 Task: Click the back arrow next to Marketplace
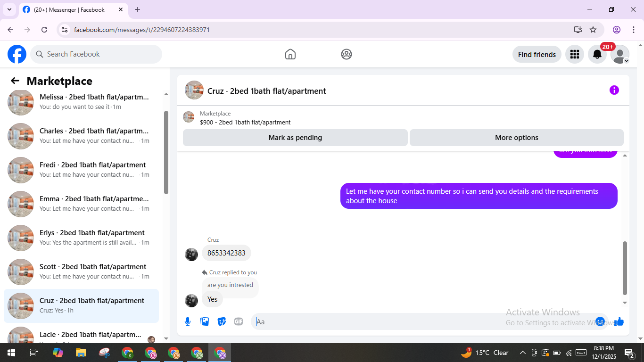pyautogui.click(x=15, y=81)
